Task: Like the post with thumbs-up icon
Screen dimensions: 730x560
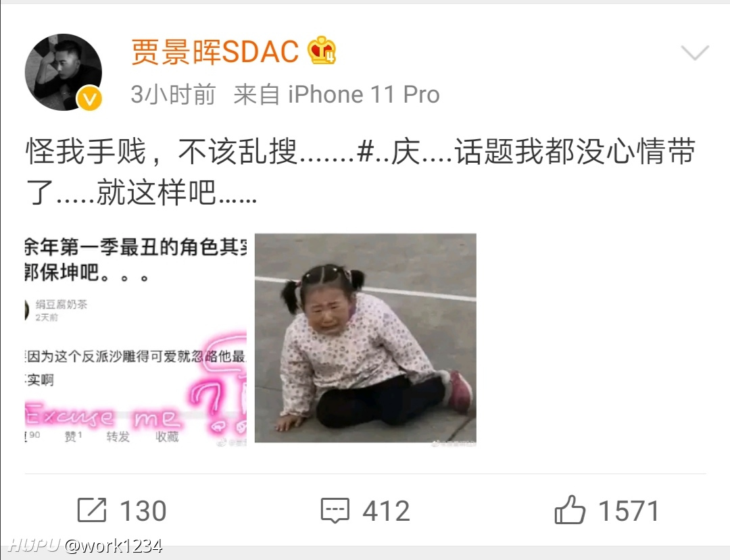Action: click(569, 509)
